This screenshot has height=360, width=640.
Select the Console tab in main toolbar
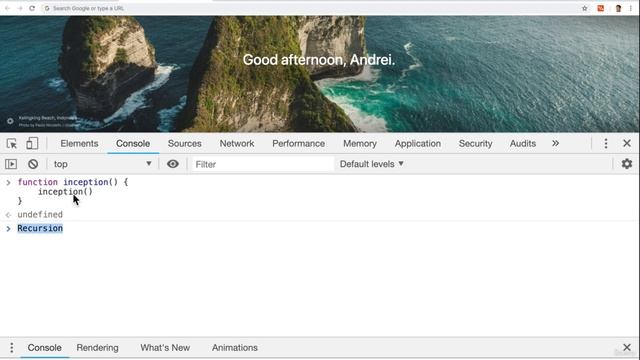133,144
